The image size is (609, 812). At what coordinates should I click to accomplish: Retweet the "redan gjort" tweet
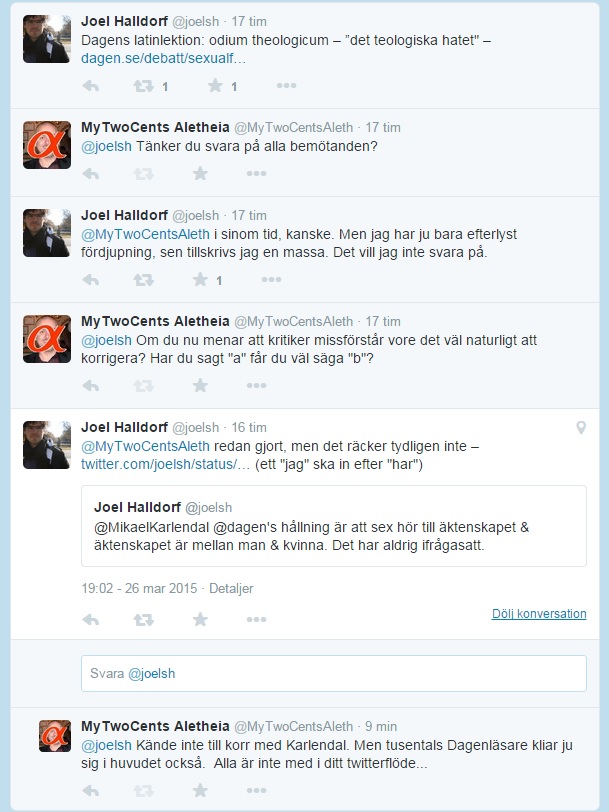tap(143, 620)
